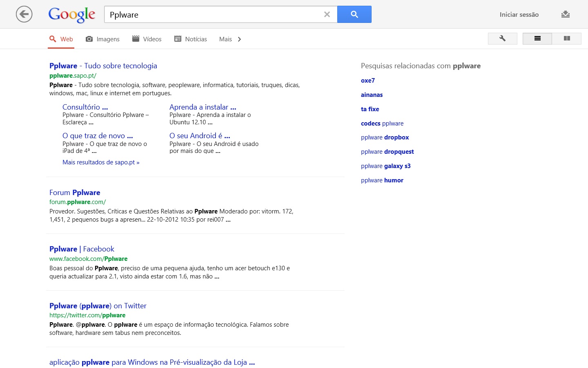This screenshot has width=588, height=368.
Task: Click the back arrow button
Action: pyautogui.click(x=24, y=14)
